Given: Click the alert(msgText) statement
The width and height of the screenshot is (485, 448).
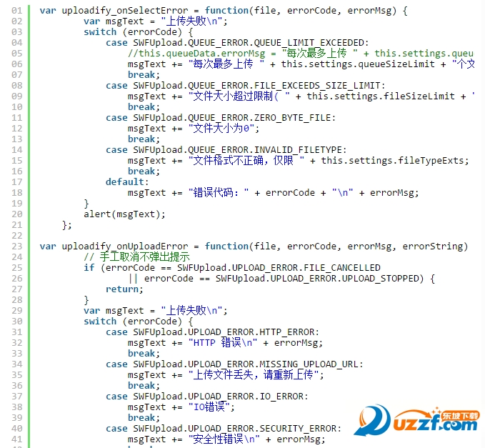Looking at the screenshot, I should click(x=124, y=214).
